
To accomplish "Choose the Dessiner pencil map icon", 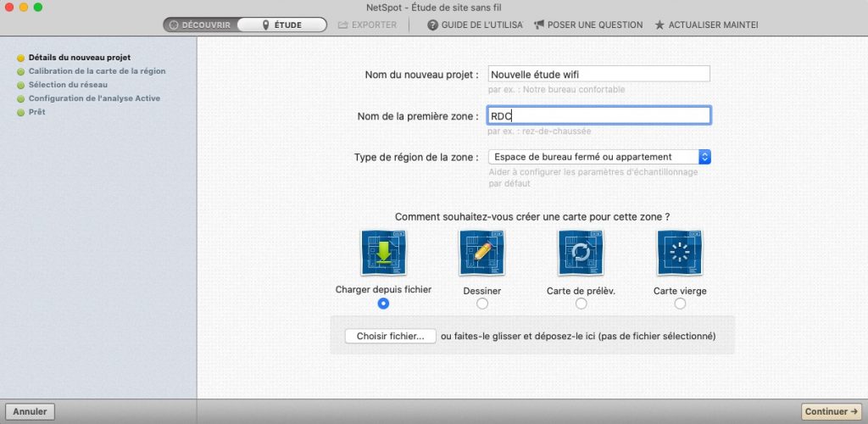I will [481, 253].
